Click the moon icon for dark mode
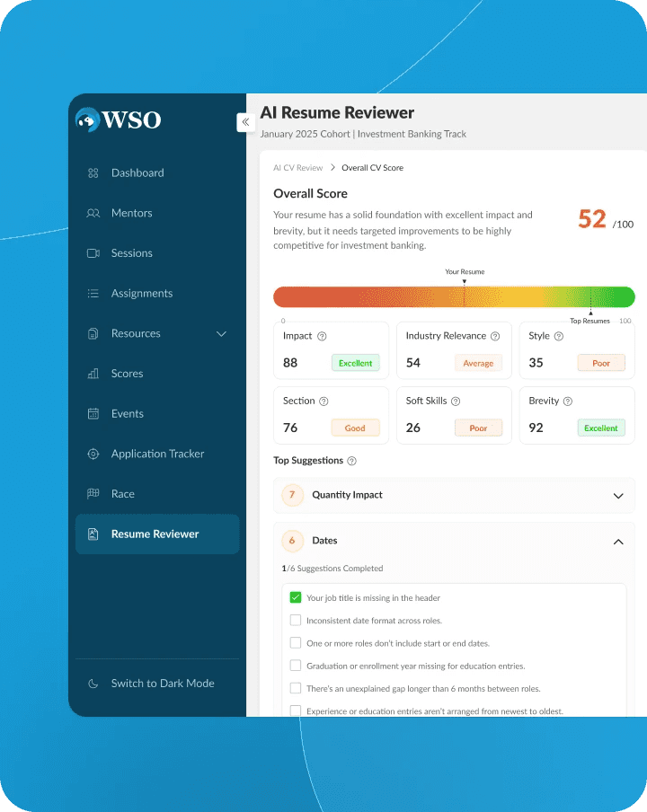The image size is (647, 812). click(x=93, y=684)
